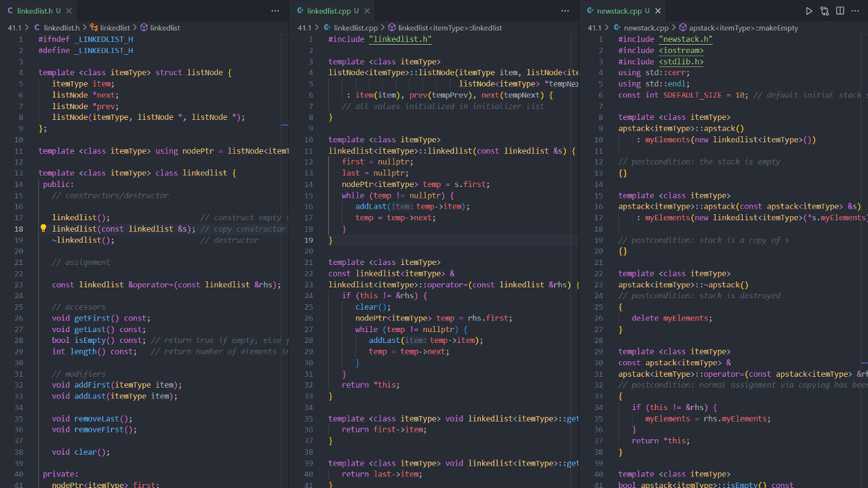The width and height of the screenshot is (868, 488).
Task: Click '// postcondition: the stack is empty' comment
Action: click(x=699, y=162)
